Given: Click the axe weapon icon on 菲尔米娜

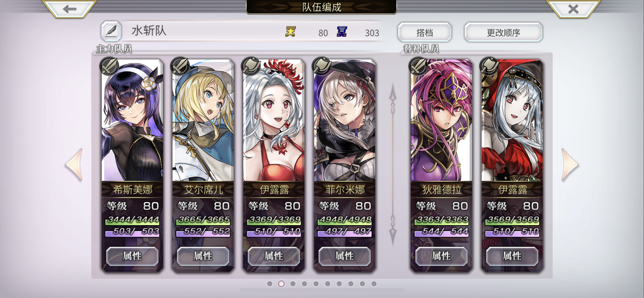Looking at the screenshot, I should [322, 66].
